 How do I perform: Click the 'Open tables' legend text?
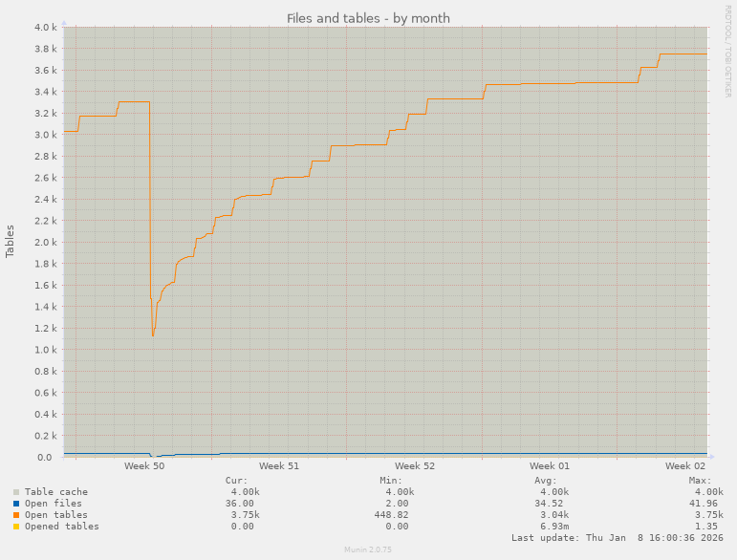pyautogui.click(x=55, y=515)
